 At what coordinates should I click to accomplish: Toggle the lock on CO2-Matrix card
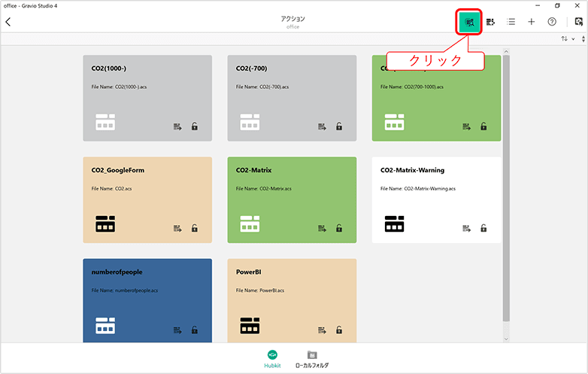point(339,228)
